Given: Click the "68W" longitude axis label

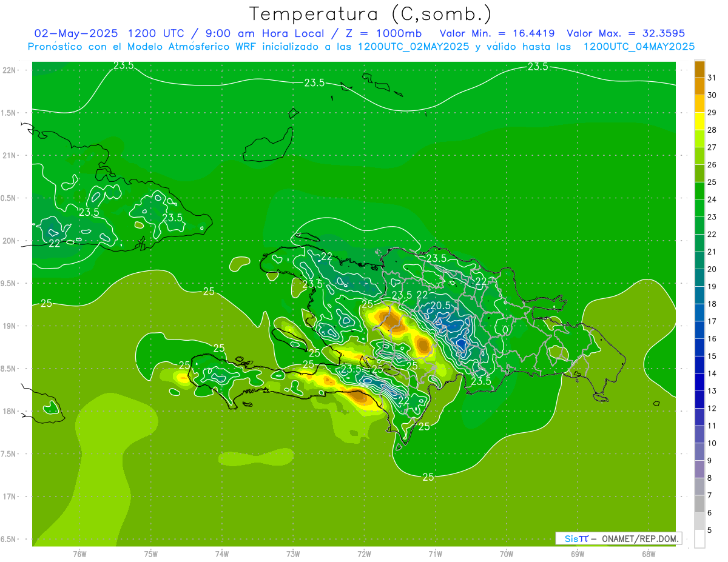Looking at the screenshot, I should click(x=649, y=554).
